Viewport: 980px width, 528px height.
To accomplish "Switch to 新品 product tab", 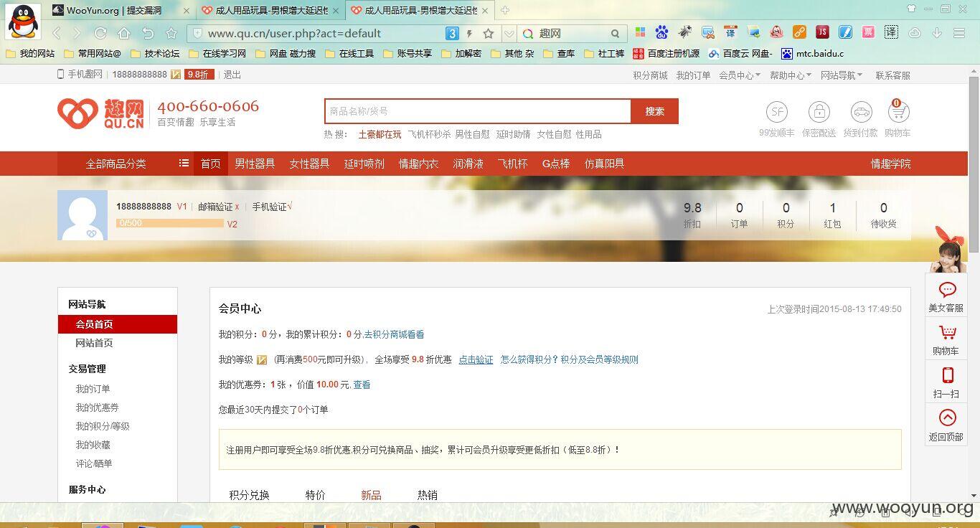I will click(x=371, y=495).
